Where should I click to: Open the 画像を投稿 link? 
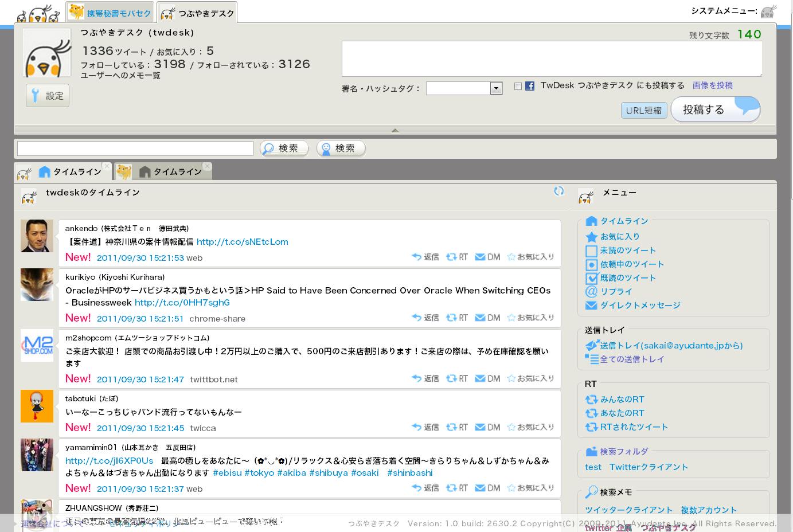coord(712,85)
